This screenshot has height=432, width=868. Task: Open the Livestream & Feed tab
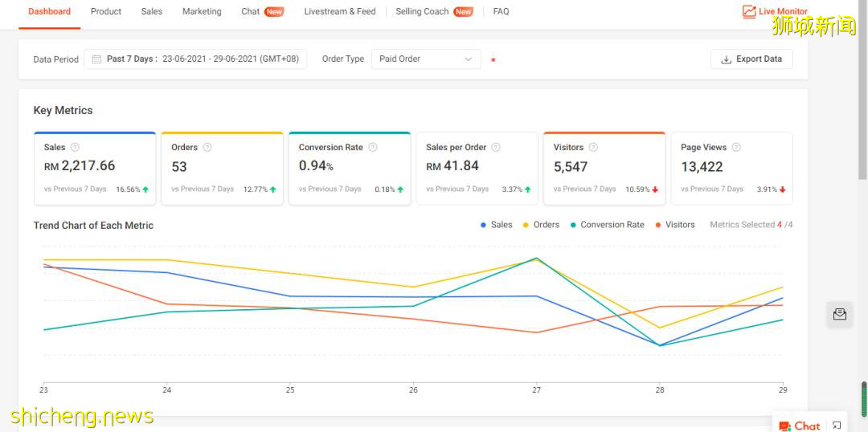(x=340, y=12)
